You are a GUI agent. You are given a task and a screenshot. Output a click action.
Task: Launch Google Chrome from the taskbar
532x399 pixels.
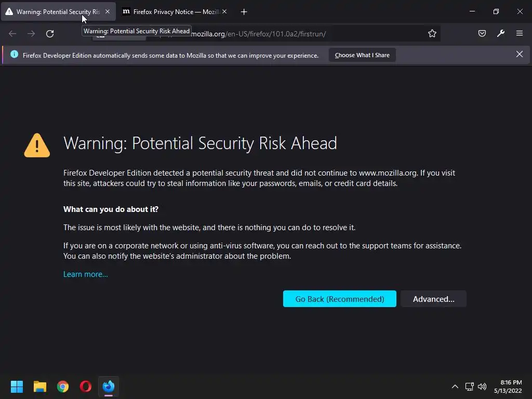tap(63, 387)
